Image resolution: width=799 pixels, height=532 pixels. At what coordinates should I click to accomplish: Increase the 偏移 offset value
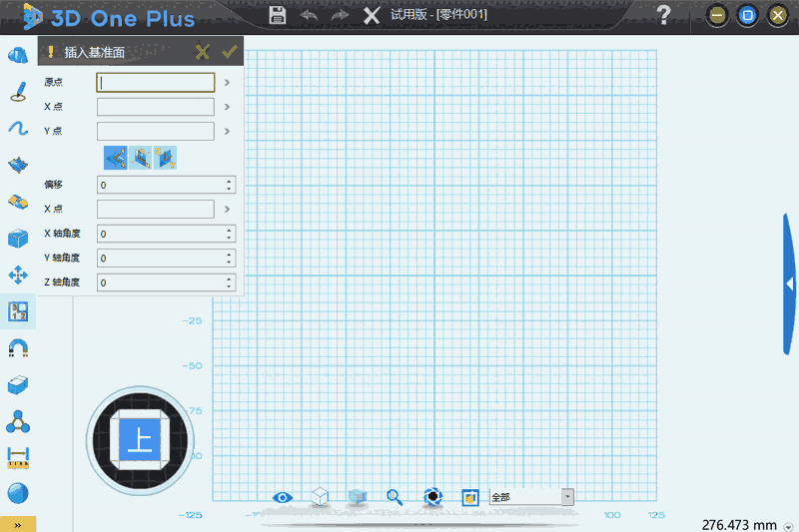pos(229,181)
